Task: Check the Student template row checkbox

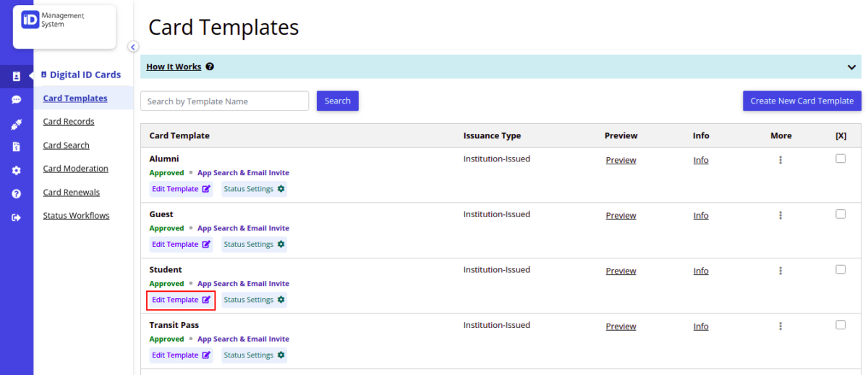Action: pyautogui.click(x=840, y=269)
